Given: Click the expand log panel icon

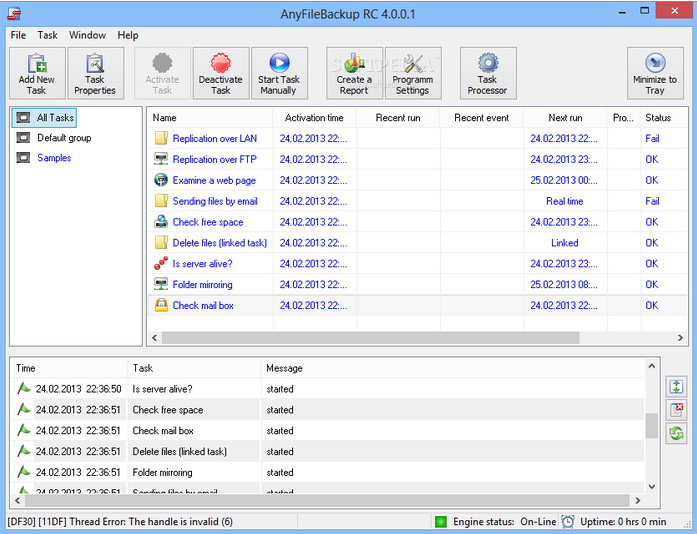Looking at the screenshot, I should (676, 386).
